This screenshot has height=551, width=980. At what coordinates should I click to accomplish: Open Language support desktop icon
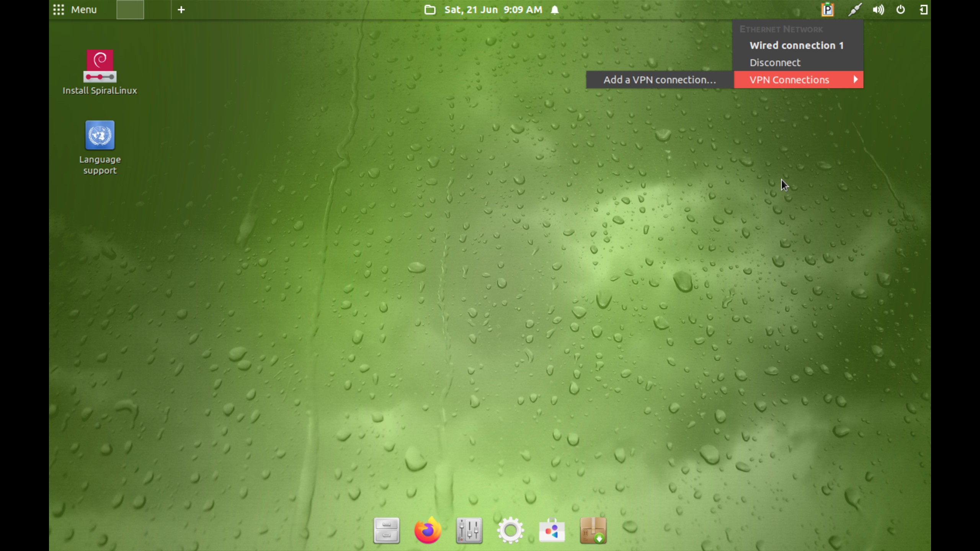coord(100,135)
